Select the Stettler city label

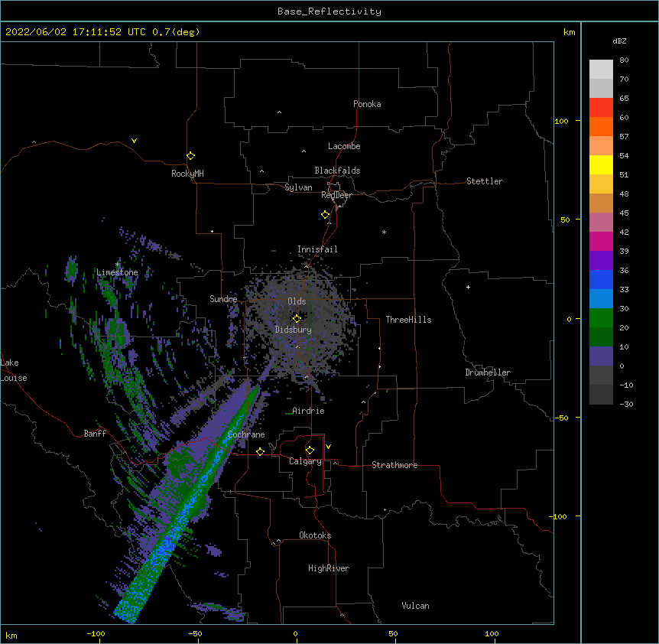(485, 181)
